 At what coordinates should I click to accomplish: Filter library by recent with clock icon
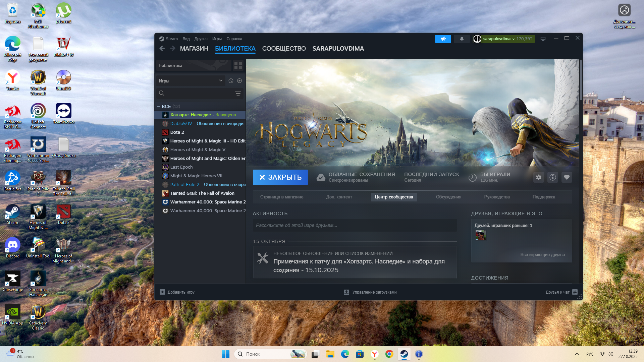click(x=230, y=81)
